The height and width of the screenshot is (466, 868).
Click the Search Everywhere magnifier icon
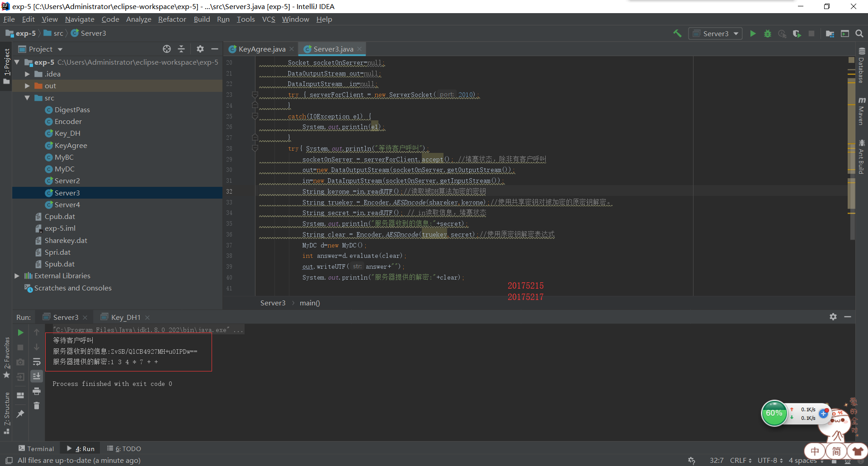tap(859, 33)
